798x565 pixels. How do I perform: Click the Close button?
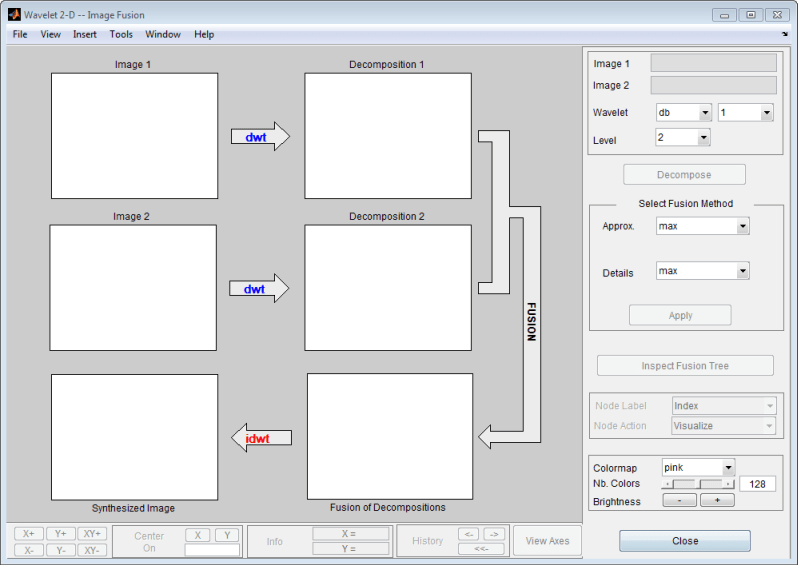coord(685,541)
